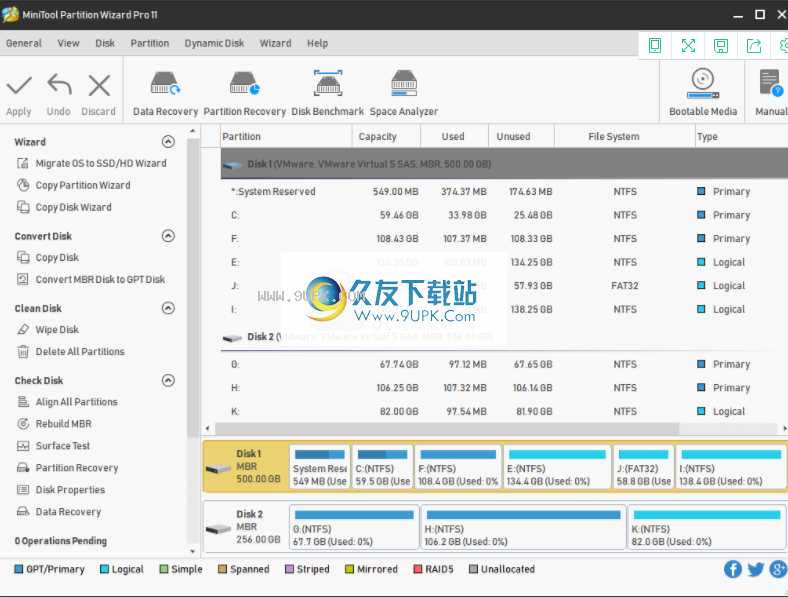The width and height of the screenshot is (788, 598).
Task: Click the Undo arrow icon
Action: 59,84
